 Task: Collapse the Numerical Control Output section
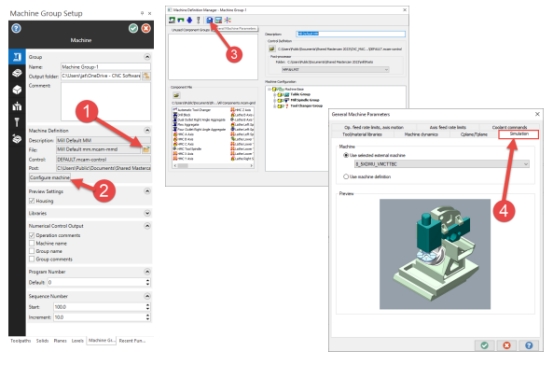[147, 226]
